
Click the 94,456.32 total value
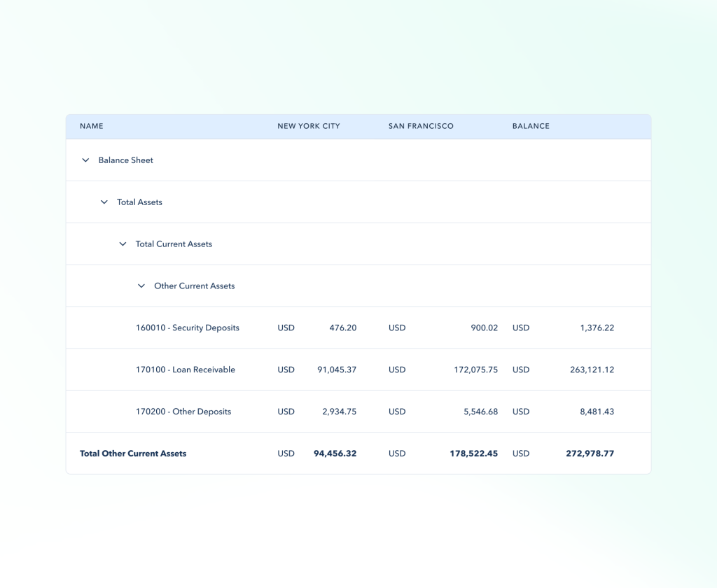[x=335, y=454]
